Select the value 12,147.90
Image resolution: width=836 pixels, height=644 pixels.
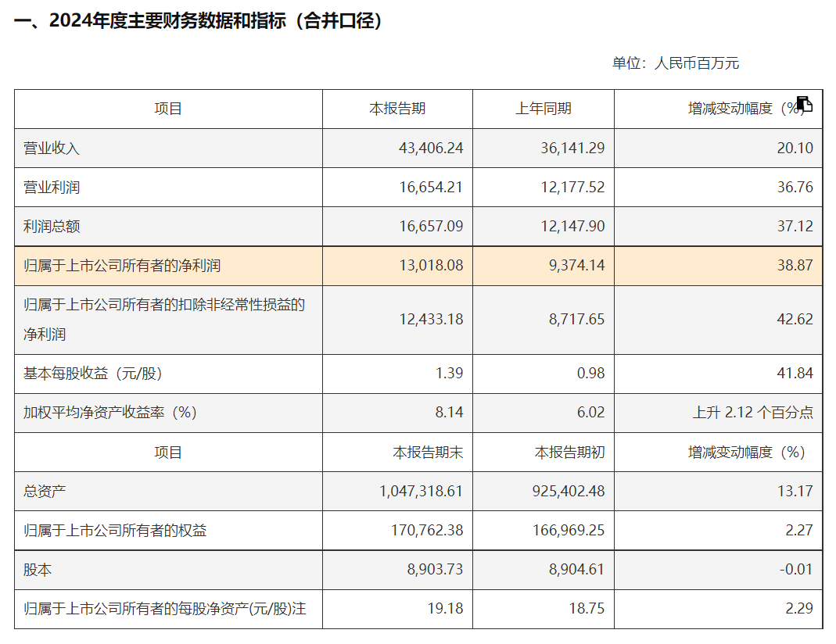point(572,227)
